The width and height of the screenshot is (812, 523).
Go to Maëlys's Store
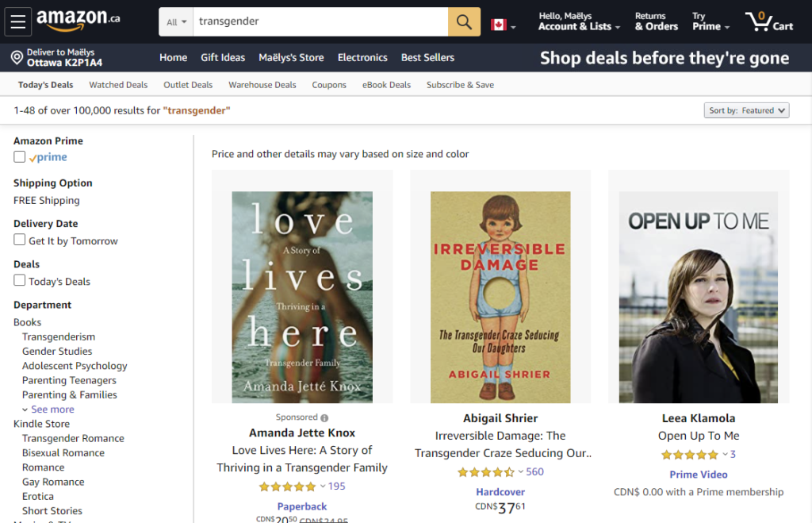point(291,57)
